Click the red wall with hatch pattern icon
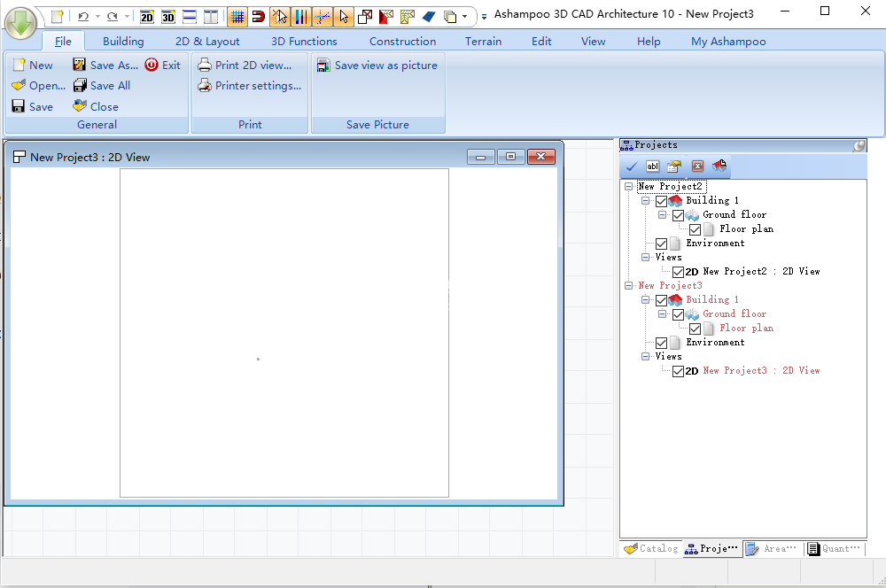Screen dimensions: 886x588 pyautogui.click(x=386, y=17)
